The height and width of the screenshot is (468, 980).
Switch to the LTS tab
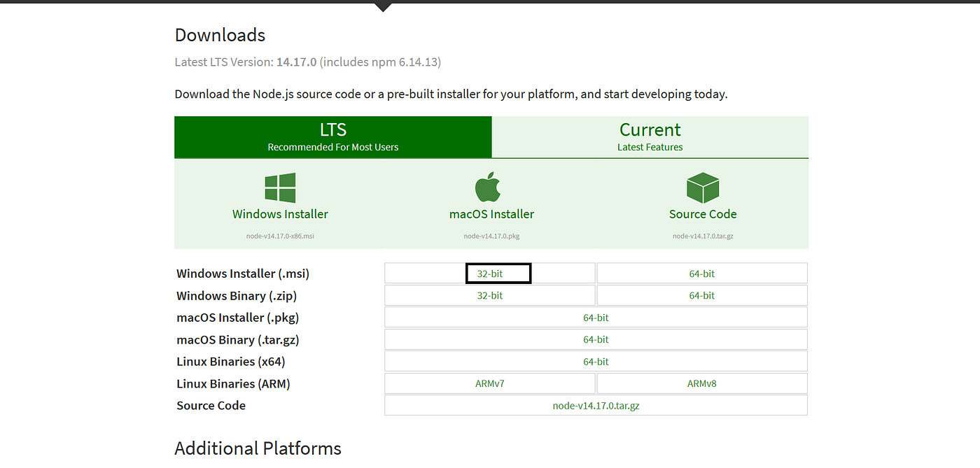click(333, 137)
